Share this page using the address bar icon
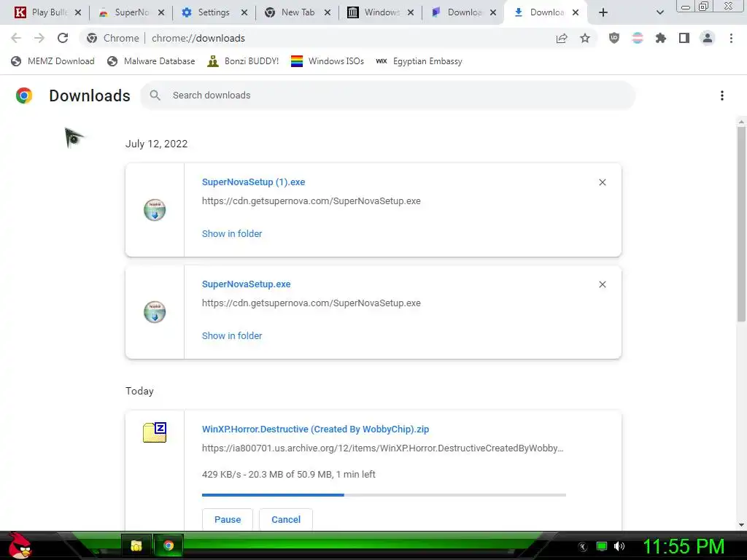The height and width of the screenshot is (560, 747). [562, 38]
